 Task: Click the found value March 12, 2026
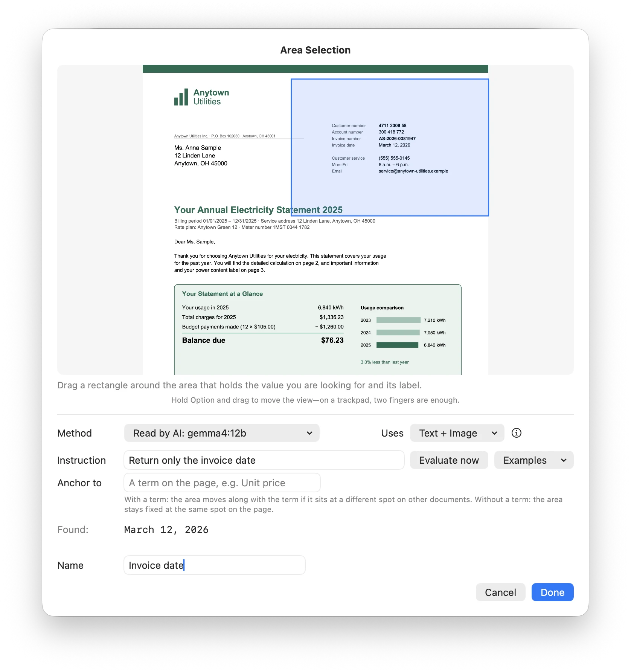(166, 530)
